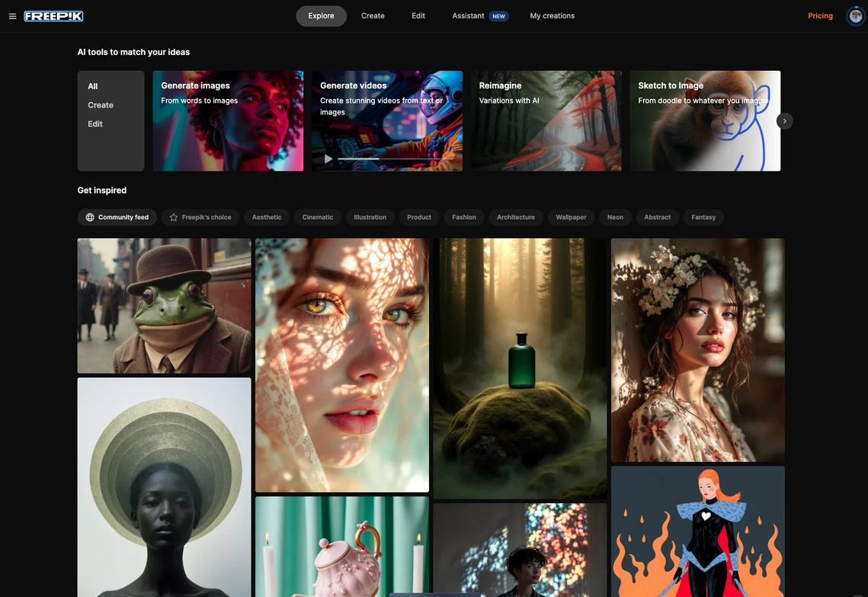Select the All tools category
This screenshot has width=868, height=597.
click(x=93, y=86)
